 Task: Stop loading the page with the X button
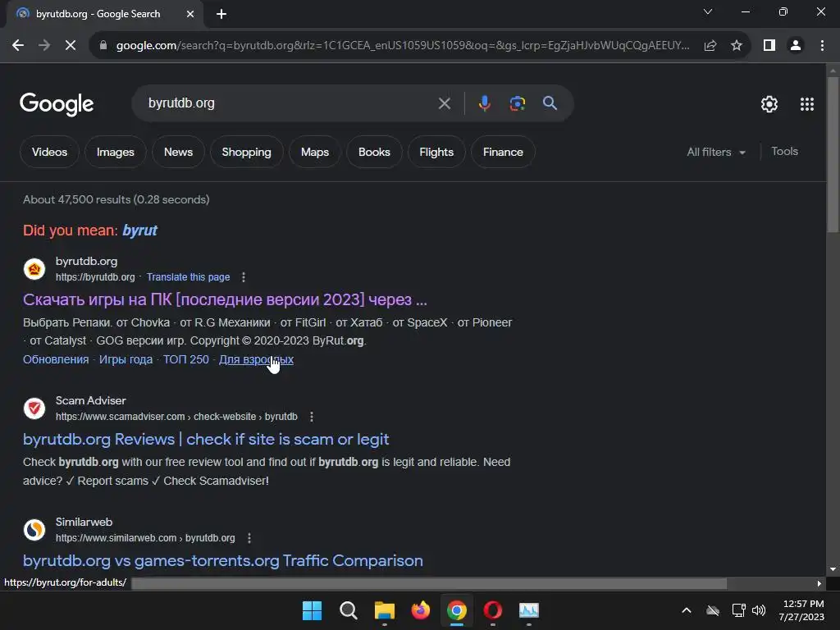pos(71,46)
